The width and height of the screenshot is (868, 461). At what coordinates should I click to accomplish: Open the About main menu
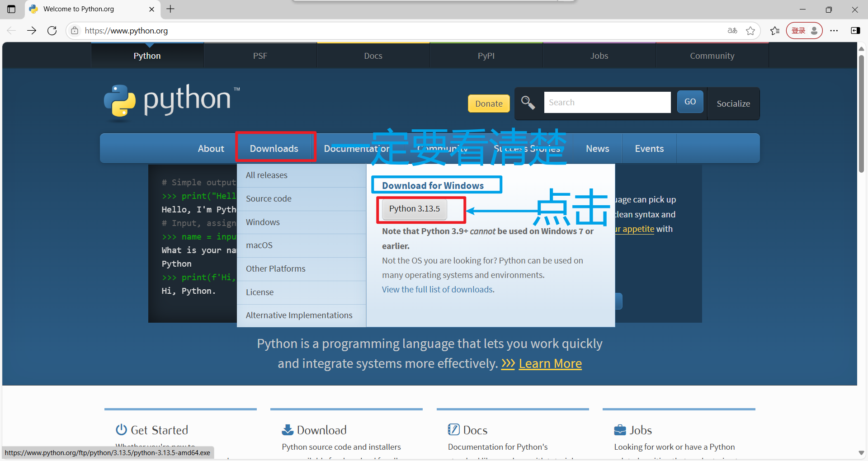[x=211, y=148]
